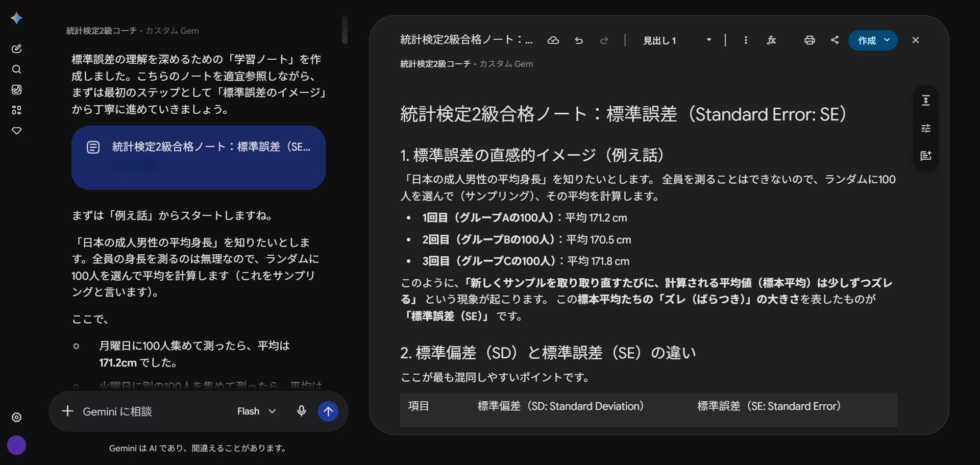Start a new chat with pencil icon
The image size is (980, 465).
click(16, 48)
